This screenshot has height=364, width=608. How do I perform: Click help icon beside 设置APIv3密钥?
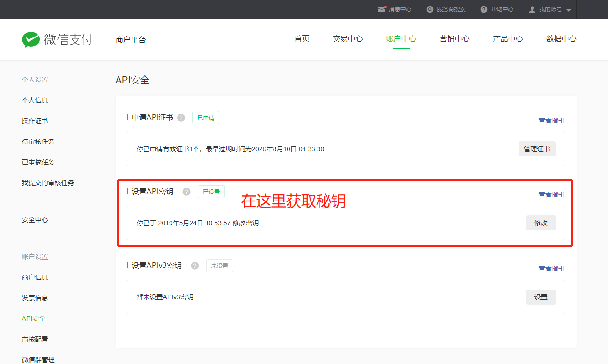[x=195, y=266]
